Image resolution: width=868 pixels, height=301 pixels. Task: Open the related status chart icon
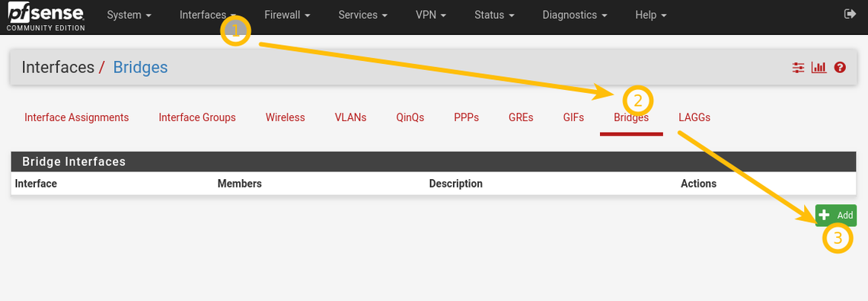pos(819,68)
